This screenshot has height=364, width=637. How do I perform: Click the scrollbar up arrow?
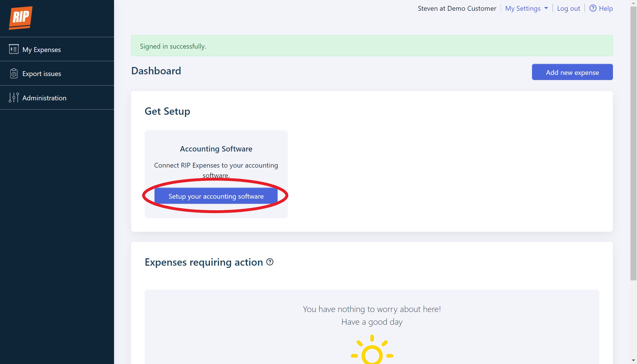pos(633,3)
